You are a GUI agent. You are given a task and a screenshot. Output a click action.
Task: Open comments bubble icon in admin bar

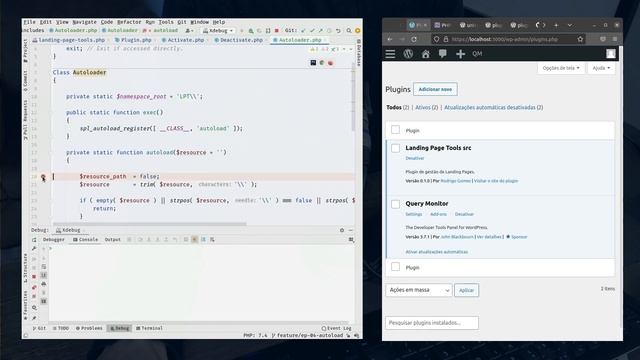click(443, 54)
